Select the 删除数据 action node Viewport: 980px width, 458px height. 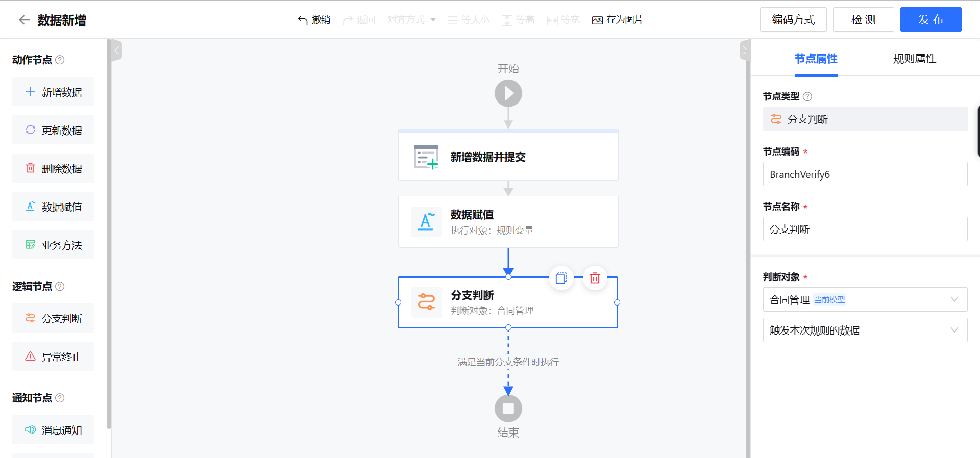point(53,168)
